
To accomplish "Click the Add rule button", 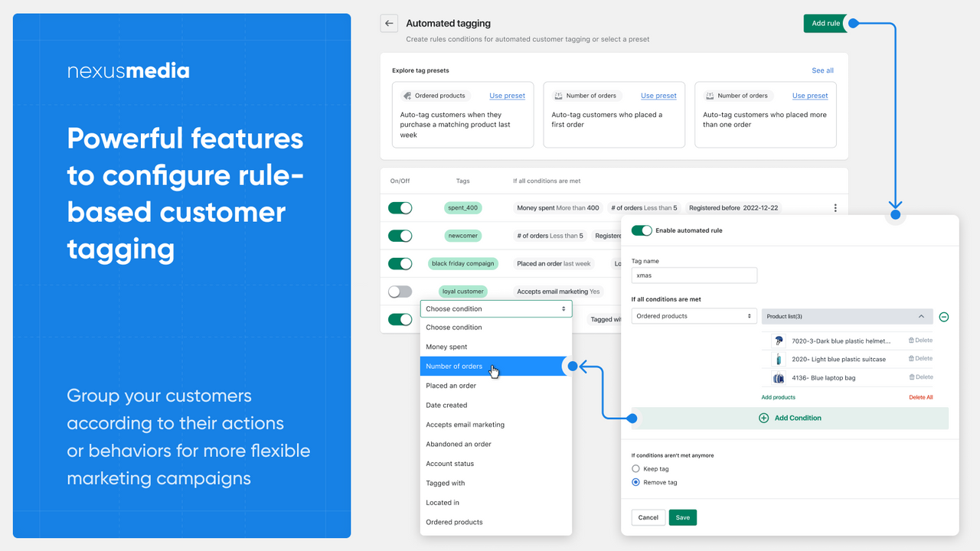I will tap(823, 23).
